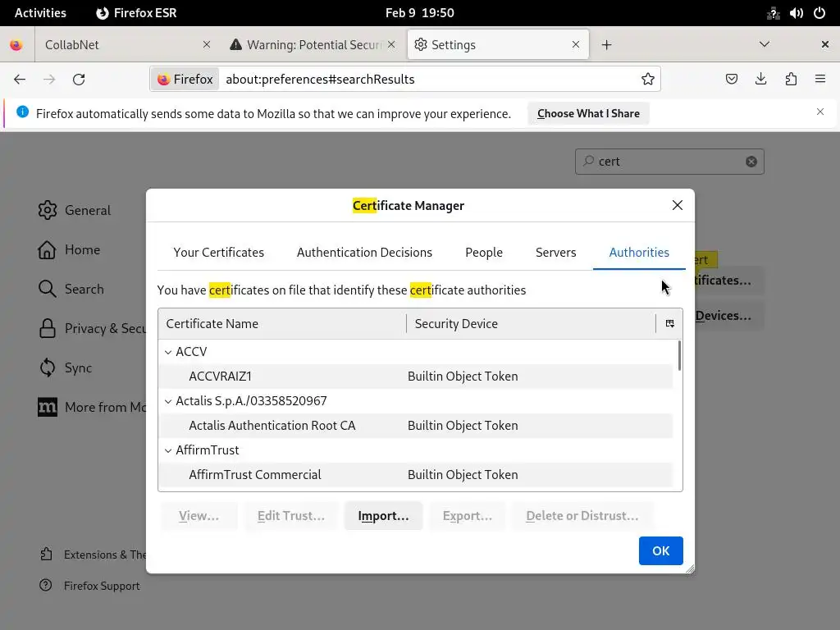Open Firefox Support link

click(89, 586)
